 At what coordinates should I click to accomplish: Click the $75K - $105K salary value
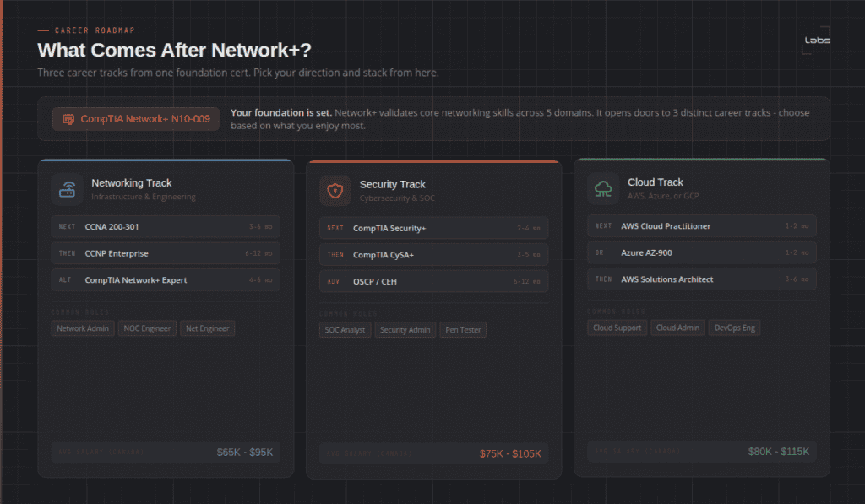(510, 454)
